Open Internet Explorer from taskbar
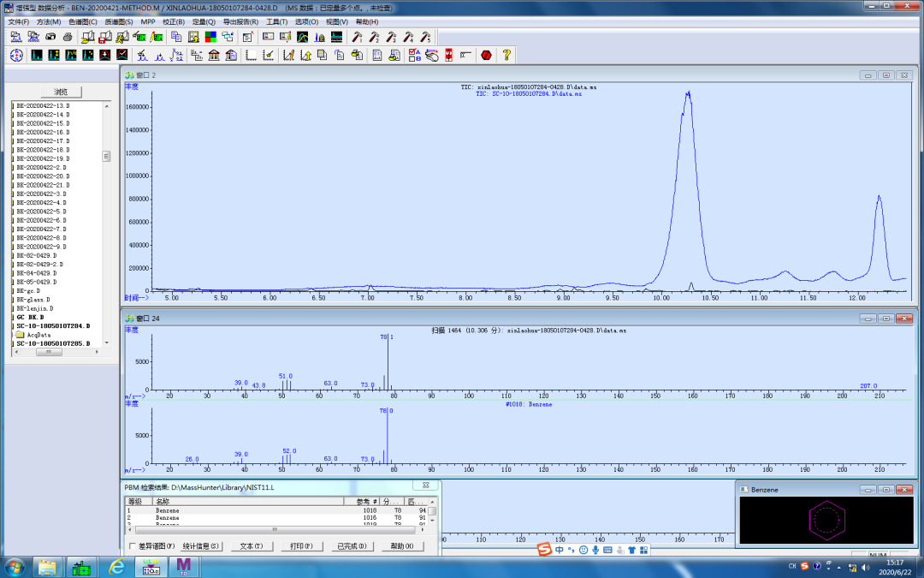This screenshot has height=578, width=924. (x=117, y=568)
